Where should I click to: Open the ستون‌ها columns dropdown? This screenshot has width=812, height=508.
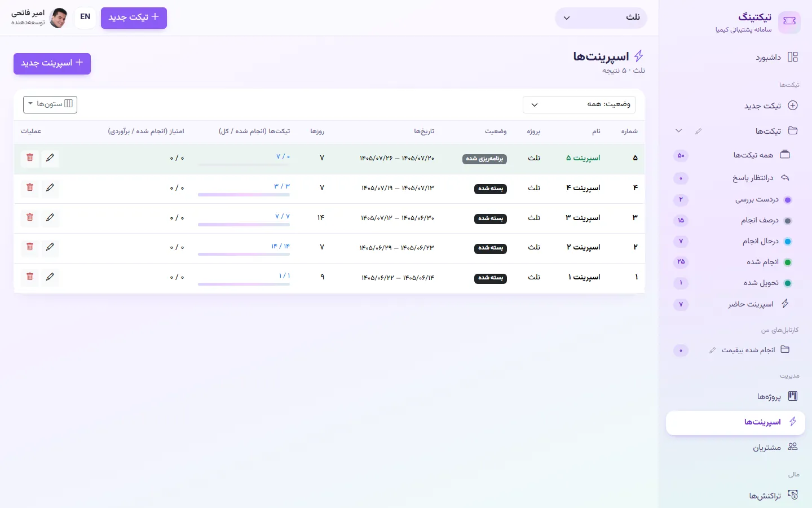pyautogui.click(x=50, y=104)
